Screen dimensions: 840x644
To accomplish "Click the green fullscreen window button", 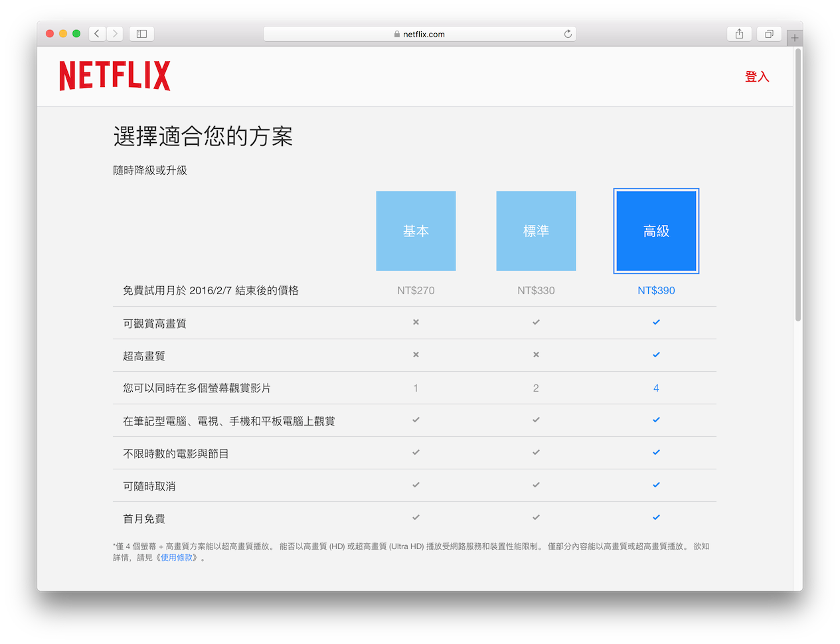I will [x=76, y=33].
